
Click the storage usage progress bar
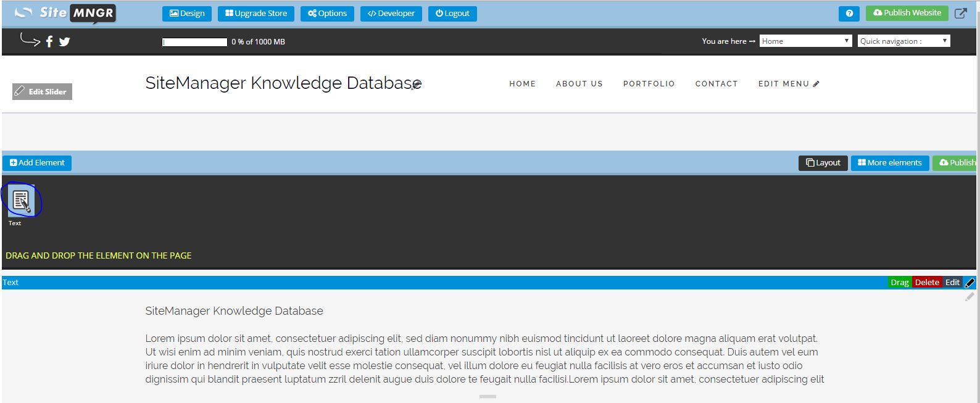tap(194, 42)
